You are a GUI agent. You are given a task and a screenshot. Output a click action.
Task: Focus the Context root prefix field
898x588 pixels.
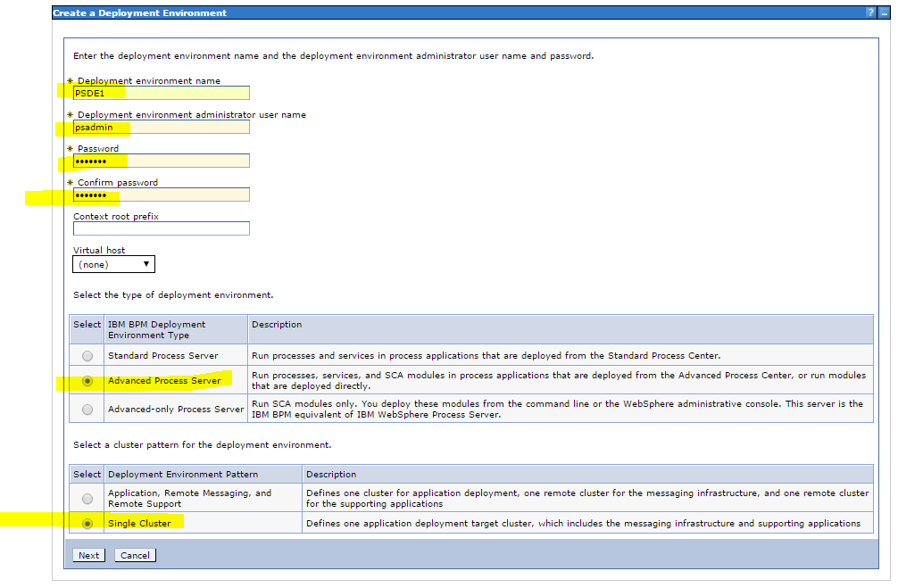[x=162, y=228]
